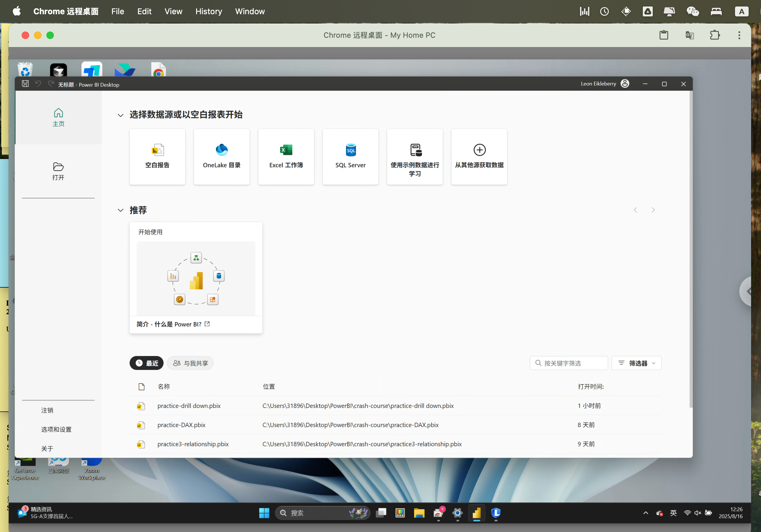This screenshot has height=532, width=761.
Task: Click the Power BI taskbar icon
Action: pos(477,513)
